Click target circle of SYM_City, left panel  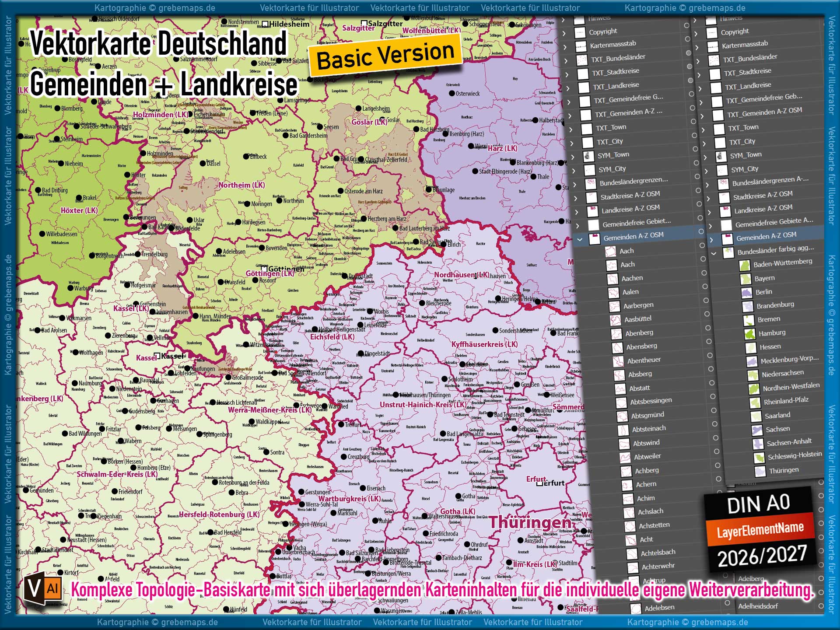pos(696,163)
